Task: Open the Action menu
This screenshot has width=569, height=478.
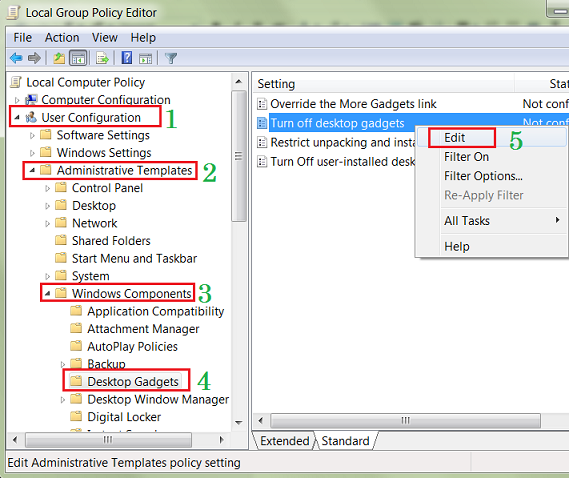Action: 62,38
